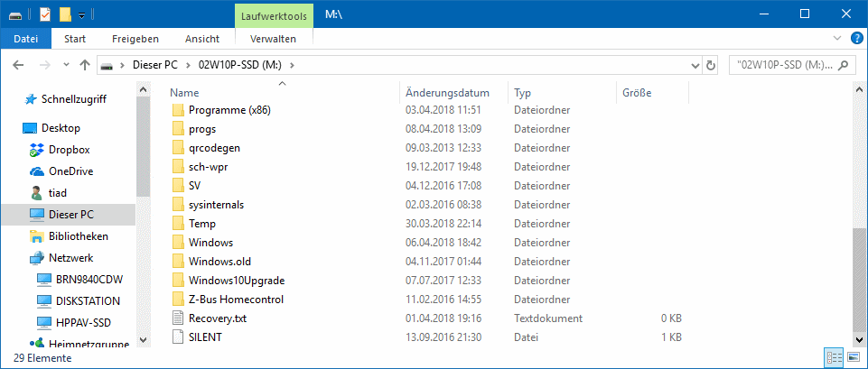Open the Datei menu
The height and width of the screenshot is (369, 868).
coord(26,39)
